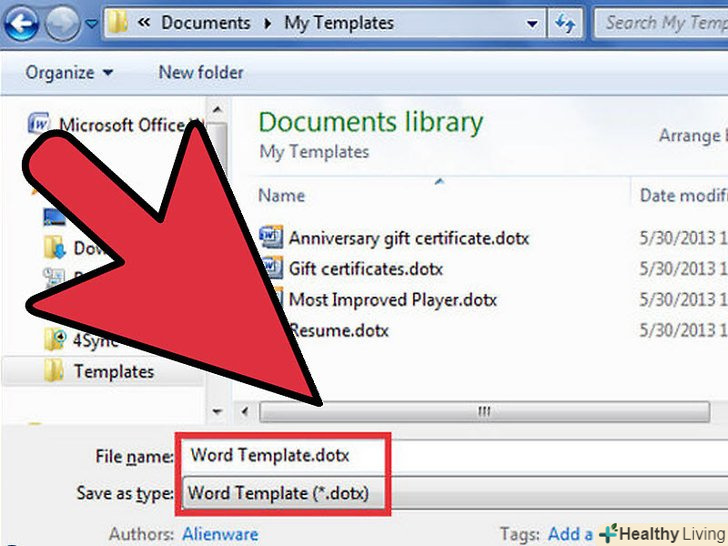Click icon of Gift certificates.dotx

click(x=273, y=267)
